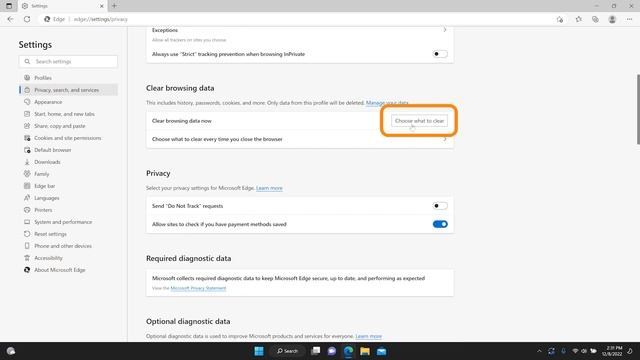Show hidden system tray icons
Viewport: 640px width, 360px height.
[539, 351]
